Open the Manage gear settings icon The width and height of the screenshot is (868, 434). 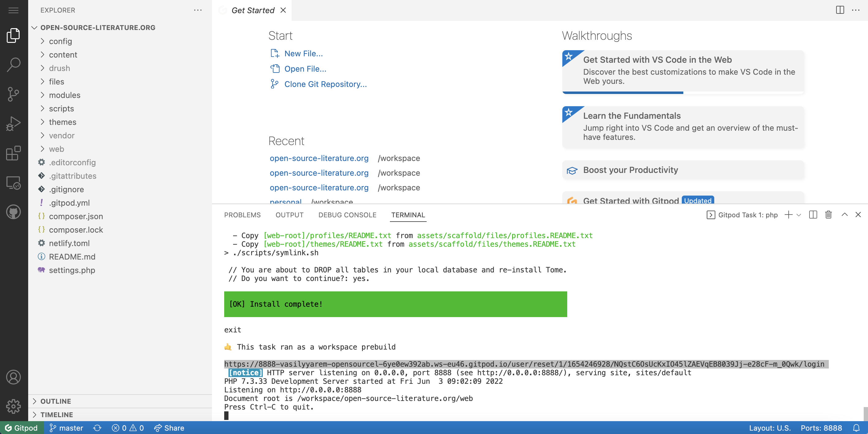pyautogui.click(x=13, y=406)
